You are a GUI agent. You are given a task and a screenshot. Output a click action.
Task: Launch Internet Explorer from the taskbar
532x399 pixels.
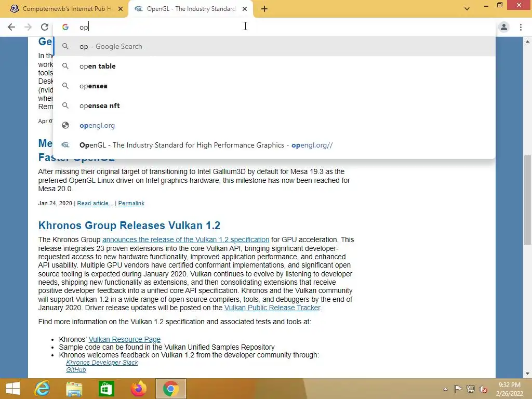(x=43, y=389)
